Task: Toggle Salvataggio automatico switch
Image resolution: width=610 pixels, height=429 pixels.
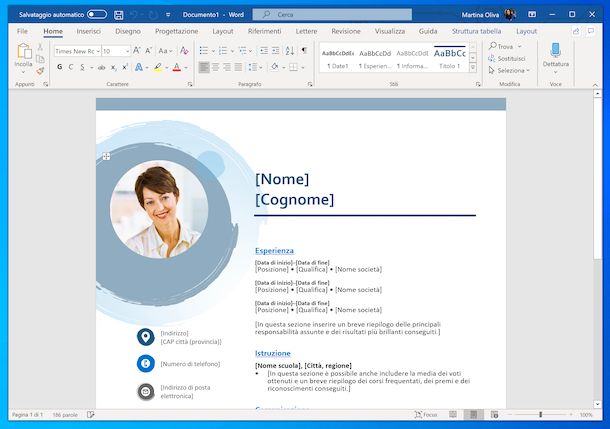Action: click(97, 14)
